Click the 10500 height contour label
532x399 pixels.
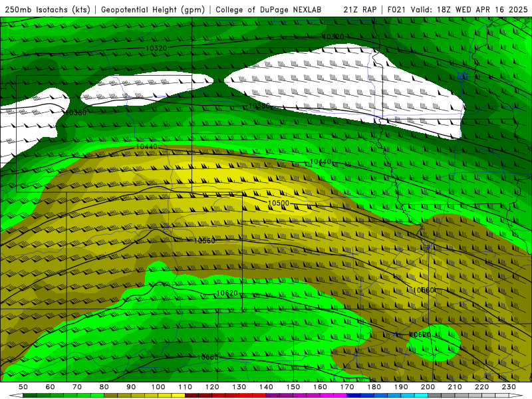coord(278,203)
